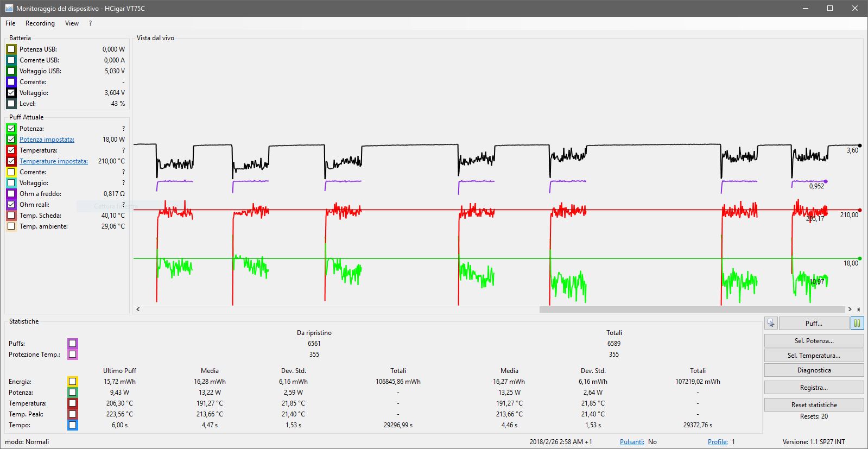Click the app icon in the title bar
868x449 pixels.
click(9, 9)
